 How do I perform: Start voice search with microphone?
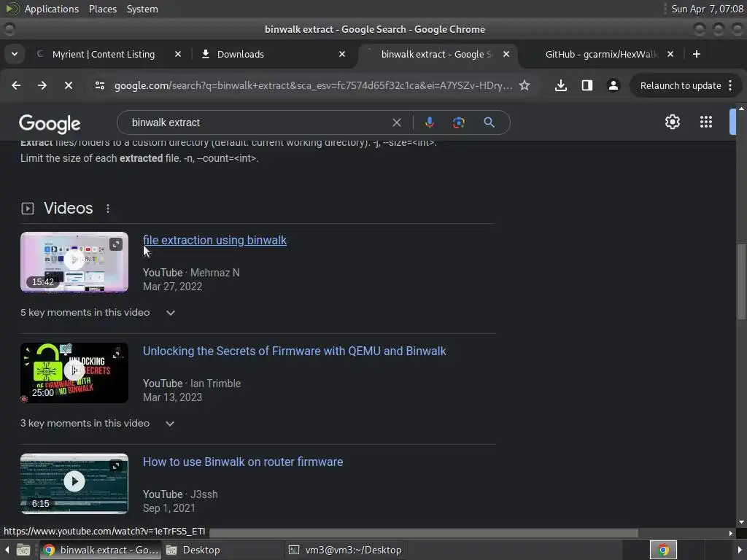429,122
